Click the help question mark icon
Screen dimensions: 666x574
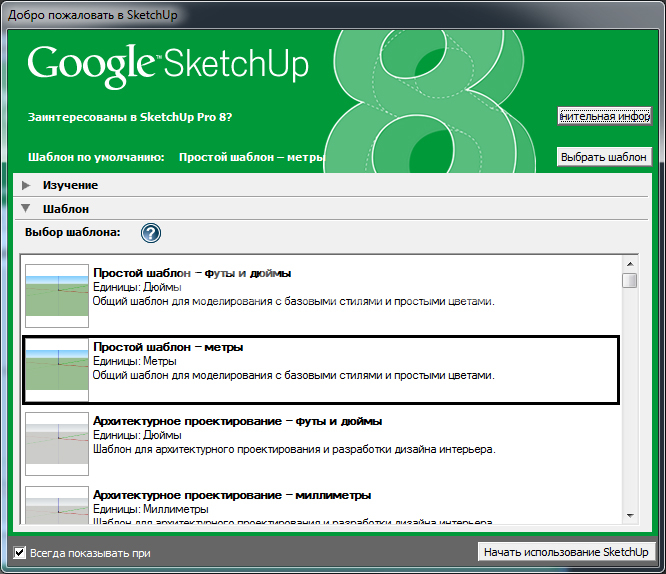(x=151, y=233)
